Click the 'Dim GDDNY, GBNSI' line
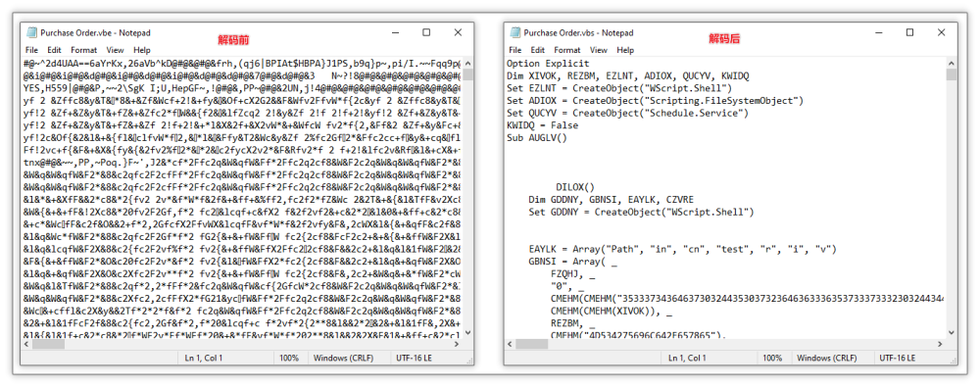Screen dimensions: 980x387 coord(611,200)
